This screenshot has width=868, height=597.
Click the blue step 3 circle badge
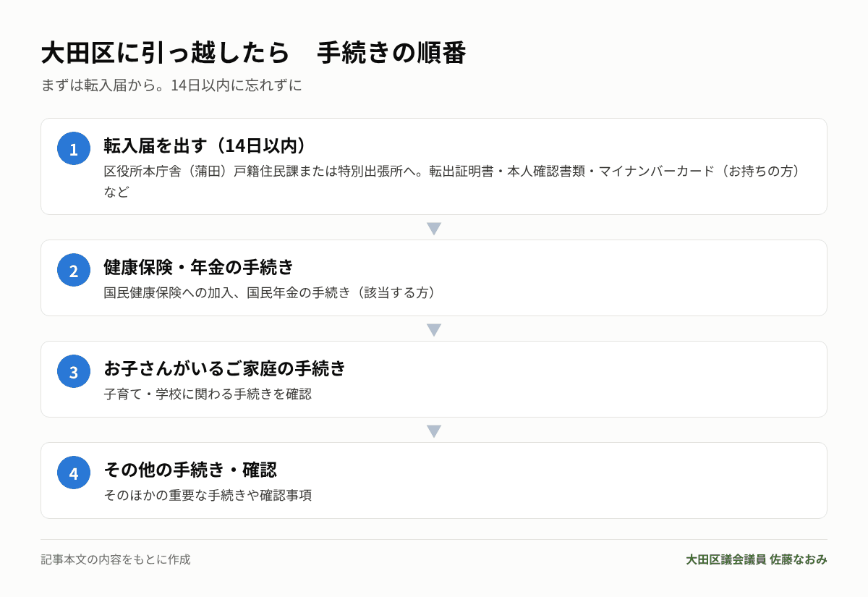pyautogui.click(x=74, y=371)
